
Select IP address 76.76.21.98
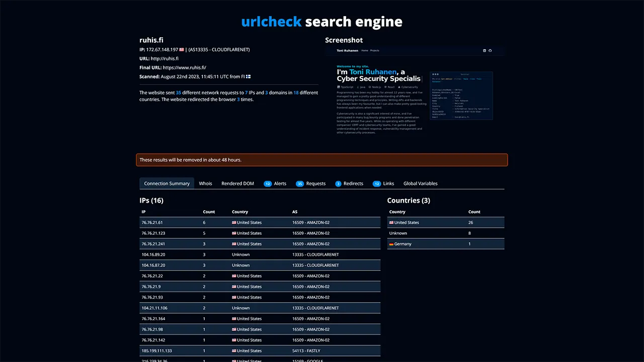pos(152,329)
